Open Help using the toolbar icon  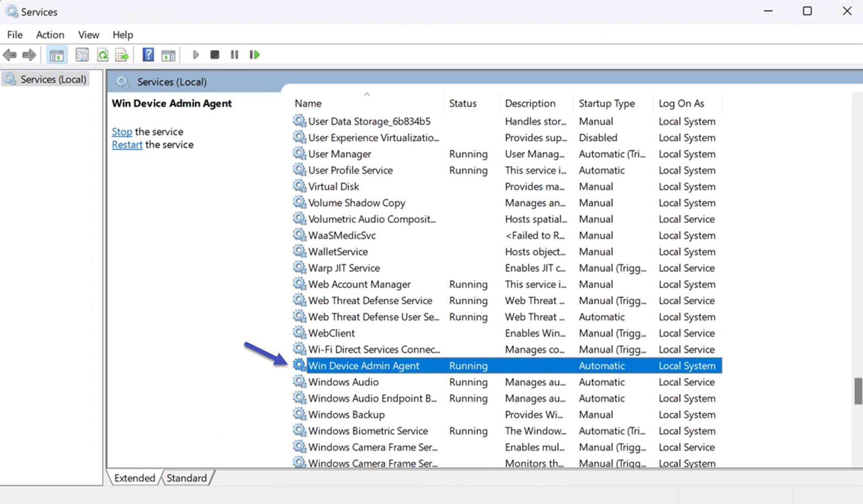point(148,54)
